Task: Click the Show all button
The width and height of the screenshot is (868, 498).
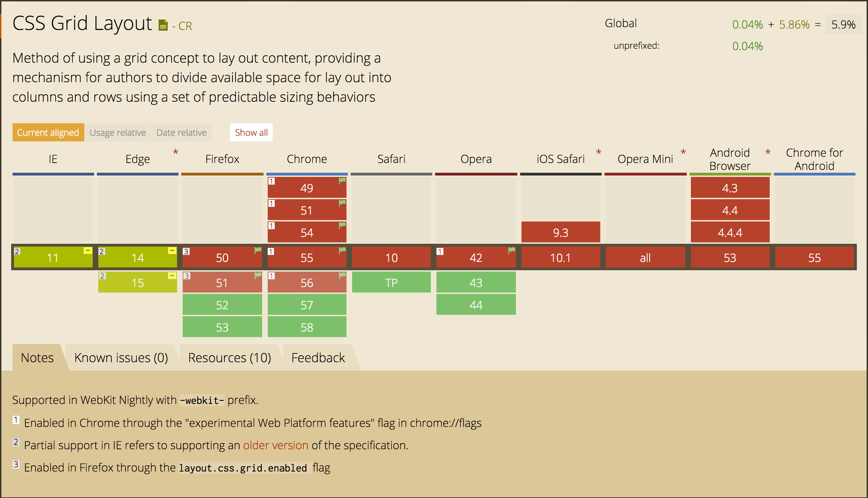Action: pos(251,132)
